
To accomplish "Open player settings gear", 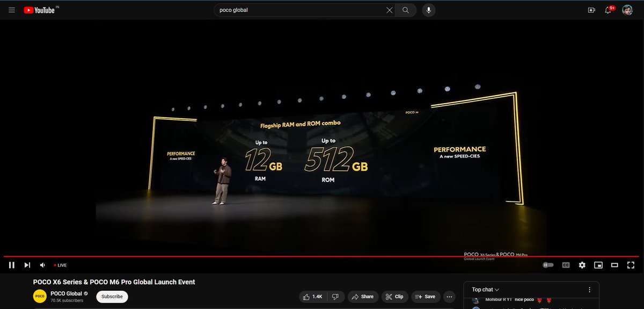I will 582,265.
